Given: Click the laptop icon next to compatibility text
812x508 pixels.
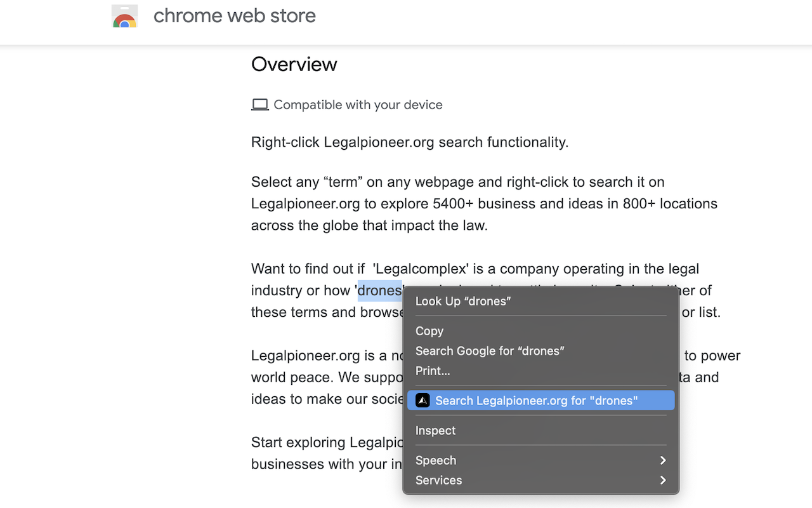Looking at the screenshot, I should click(260, 104).
